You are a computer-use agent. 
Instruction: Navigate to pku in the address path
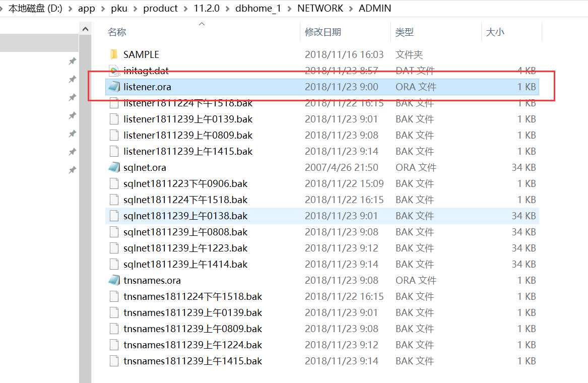point(119,8)
